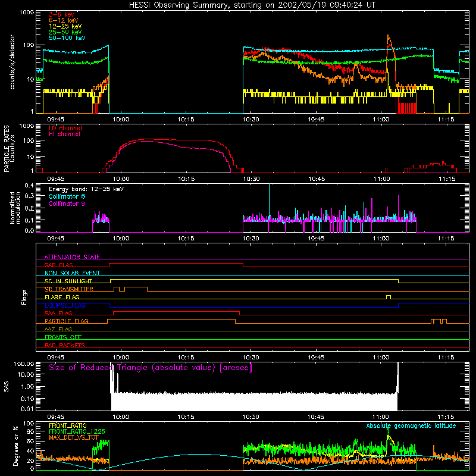Click the BAD_PACKETS flag label
Viewport: 476px width, 476px height.
click(65, 345)
